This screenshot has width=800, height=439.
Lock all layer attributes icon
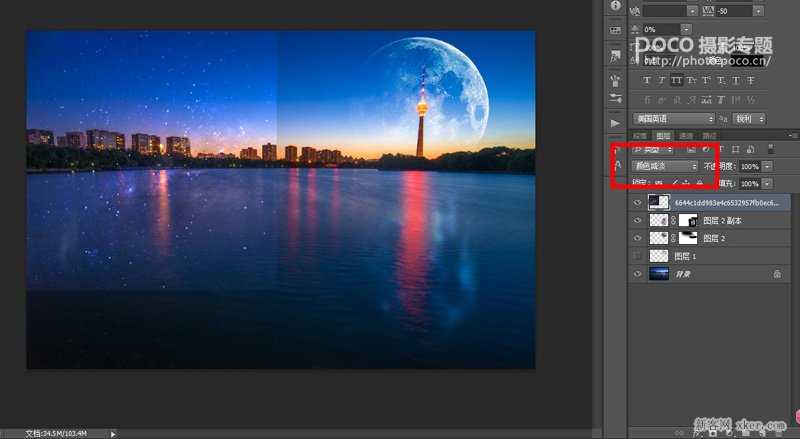700,183
